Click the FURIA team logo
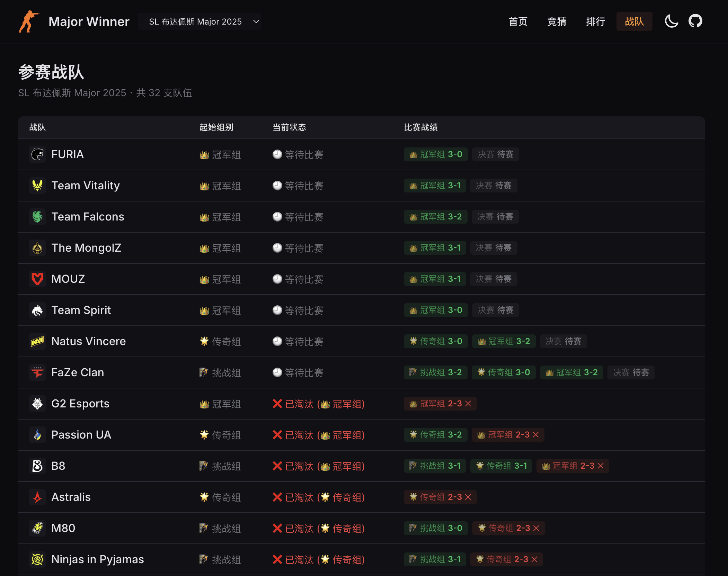This screenshot has width=728, height=576. (x=37, y=154)
